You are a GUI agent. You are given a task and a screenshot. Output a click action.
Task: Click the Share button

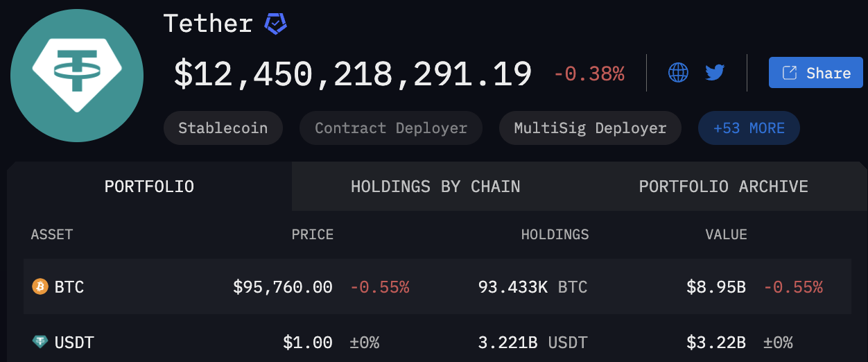click(816, 73)
